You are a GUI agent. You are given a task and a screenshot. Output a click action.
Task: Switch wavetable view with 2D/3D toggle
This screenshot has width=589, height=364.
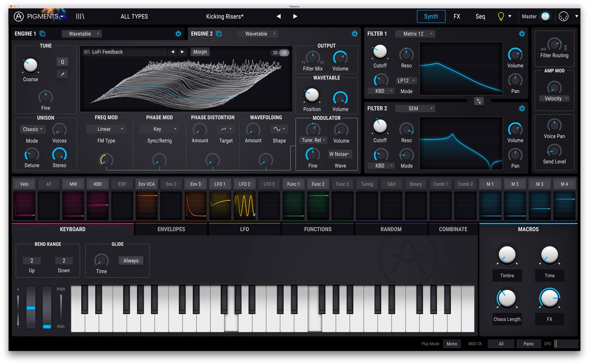(x=280, y=53)
